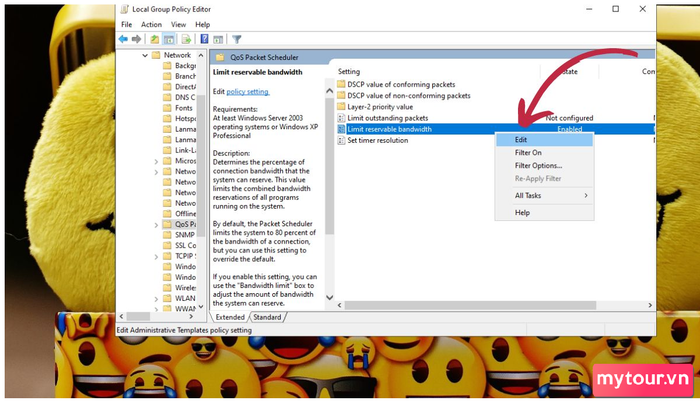Click the Filter funnel toolbar icon

click(237, 39)
